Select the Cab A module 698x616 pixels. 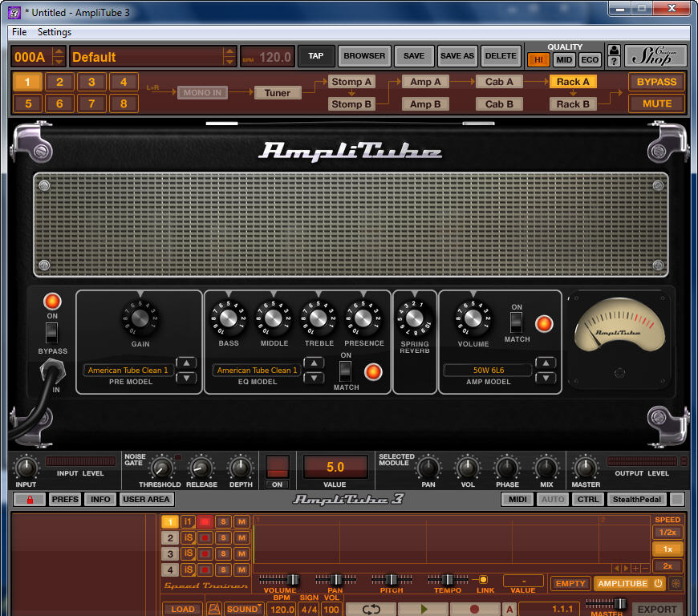tap(499, 82)
